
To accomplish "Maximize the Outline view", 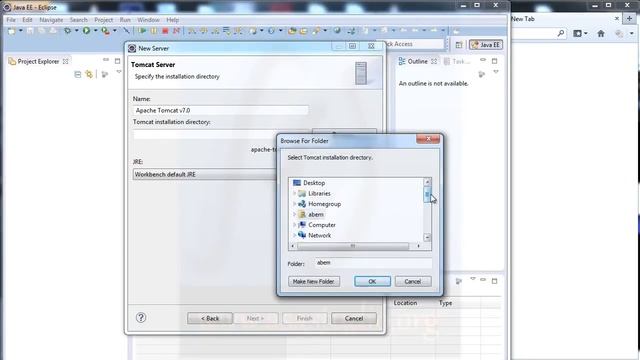I will (495, 61).
